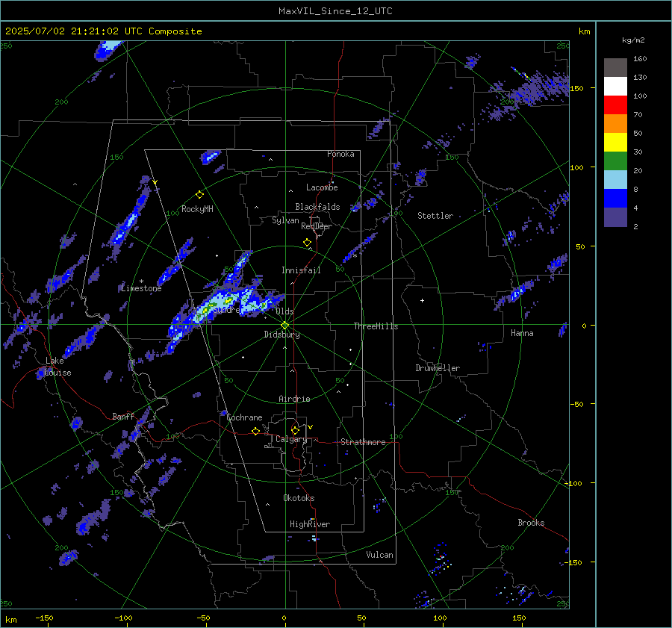Viewport: 672px width, 628px height.
Task: Click the Strathmore town label
Action: click(363, 442)
